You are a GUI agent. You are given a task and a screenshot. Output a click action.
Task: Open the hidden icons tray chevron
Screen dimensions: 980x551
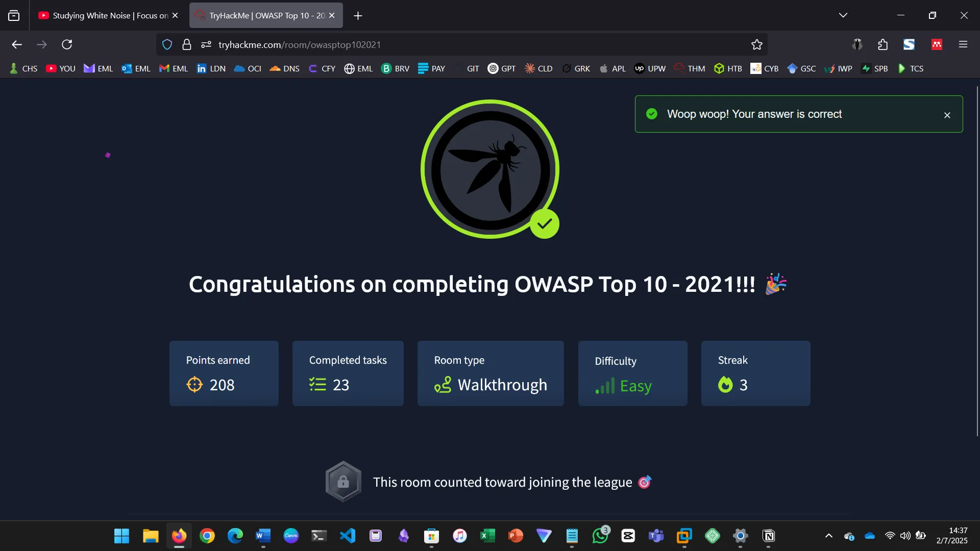click(828, 536)
